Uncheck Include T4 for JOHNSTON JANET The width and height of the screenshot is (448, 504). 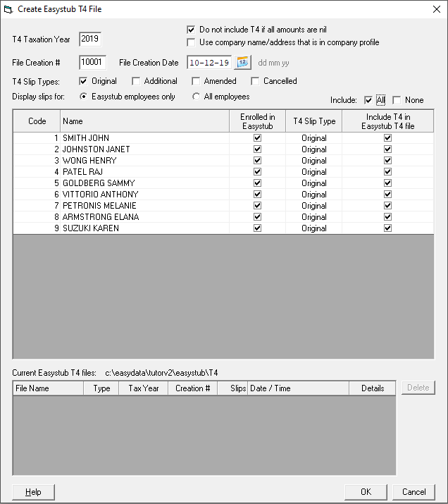tap(387, 149)
